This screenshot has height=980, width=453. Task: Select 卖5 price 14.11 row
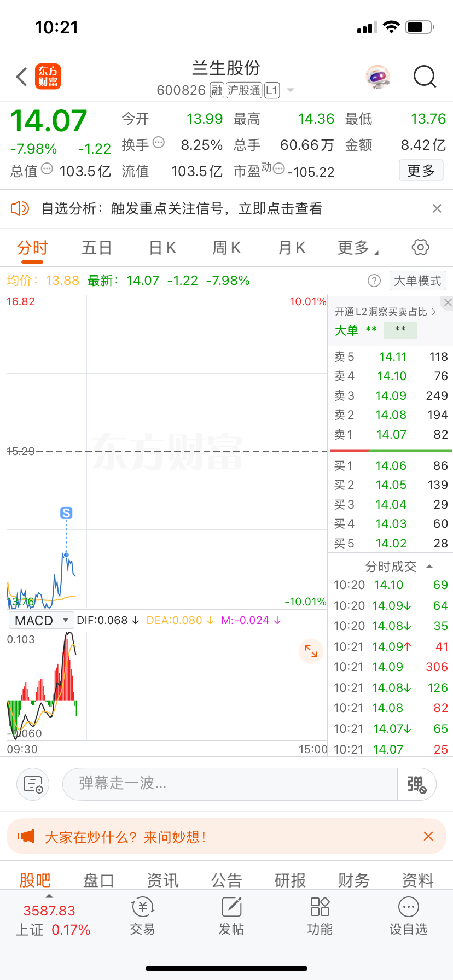point(391,357)
